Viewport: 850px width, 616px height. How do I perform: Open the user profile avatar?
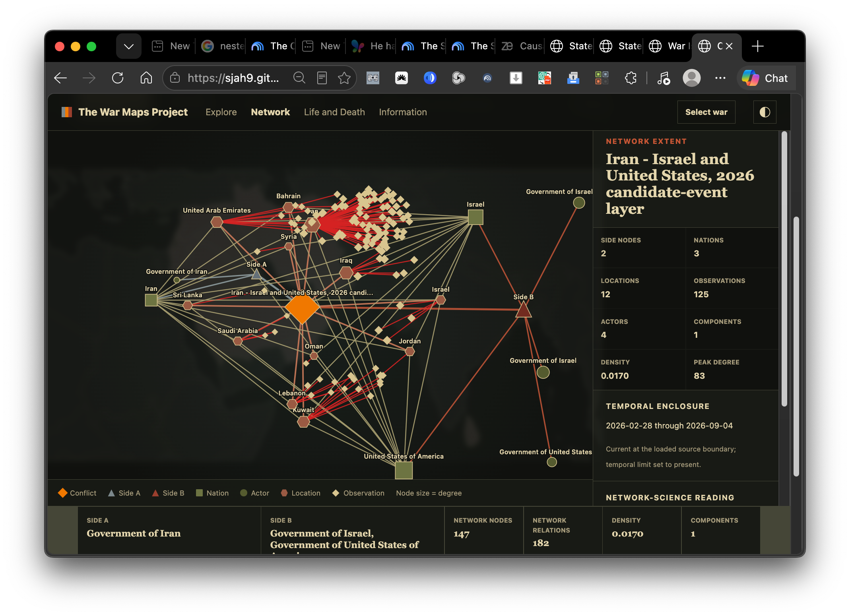(x=692, y=78)
